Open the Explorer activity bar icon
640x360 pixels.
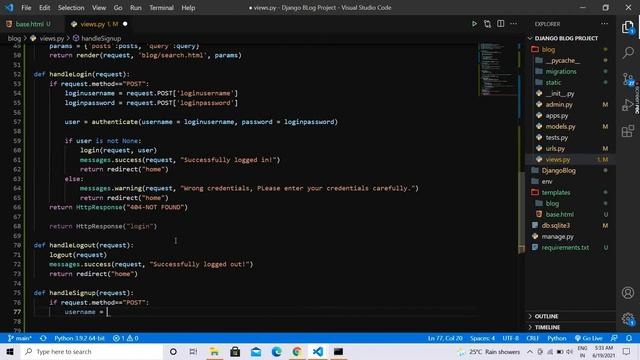click(628, 28)
